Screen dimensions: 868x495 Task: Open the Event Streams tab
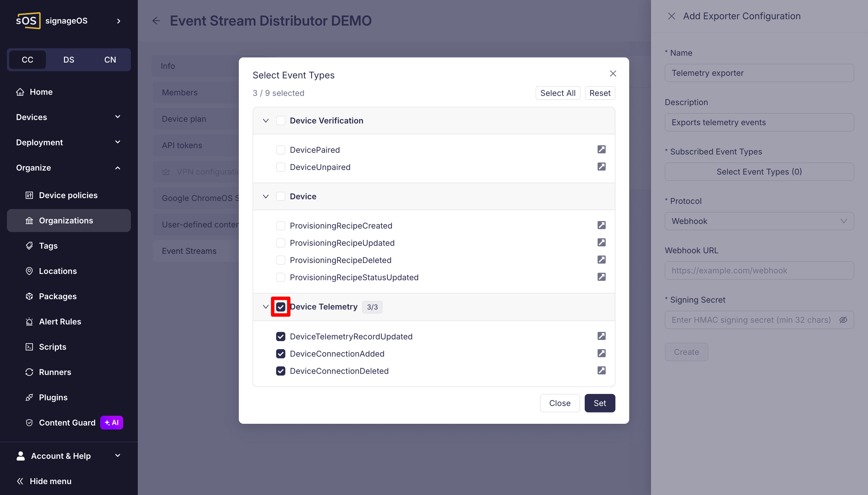(x=189, y=251)
